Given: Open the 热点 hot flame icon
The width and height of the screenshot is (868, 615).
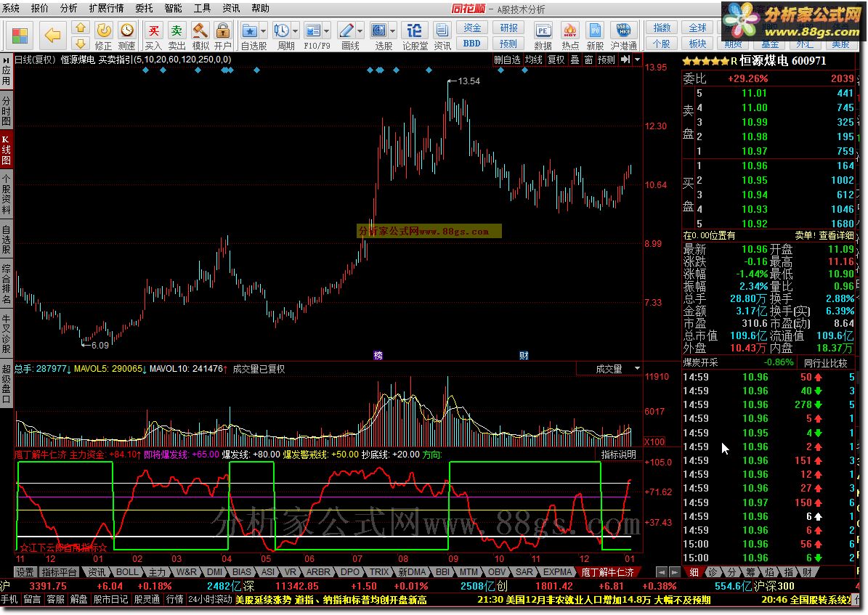Looking at the screenshot, I should tap(570, 30).
